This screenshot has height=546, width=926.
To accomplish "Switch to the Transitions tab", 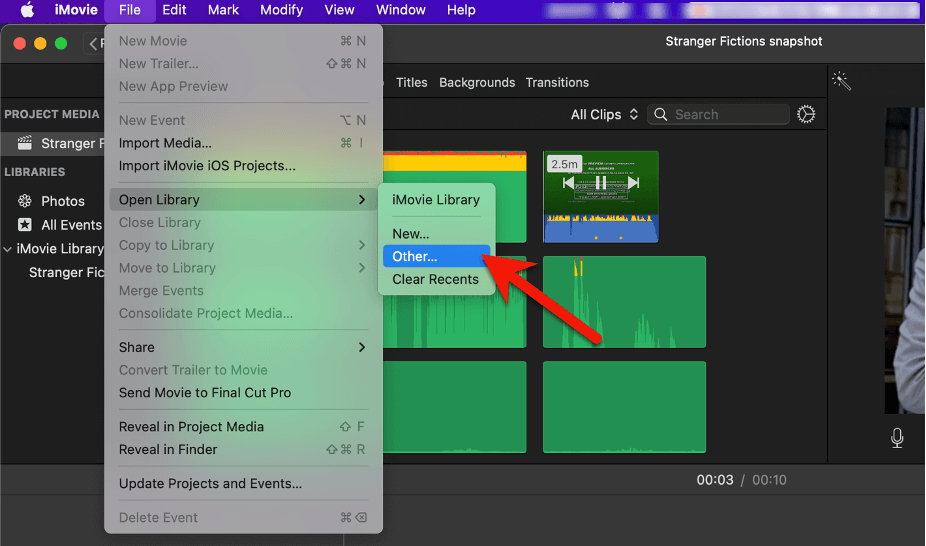I will pos(557,83).
